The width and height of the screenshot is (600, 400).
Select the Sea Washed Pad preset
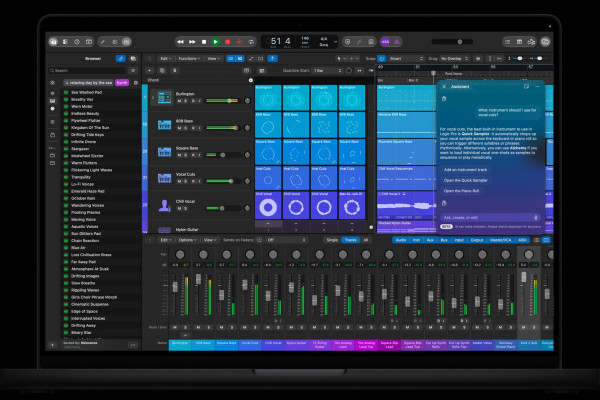coord(86,92)
